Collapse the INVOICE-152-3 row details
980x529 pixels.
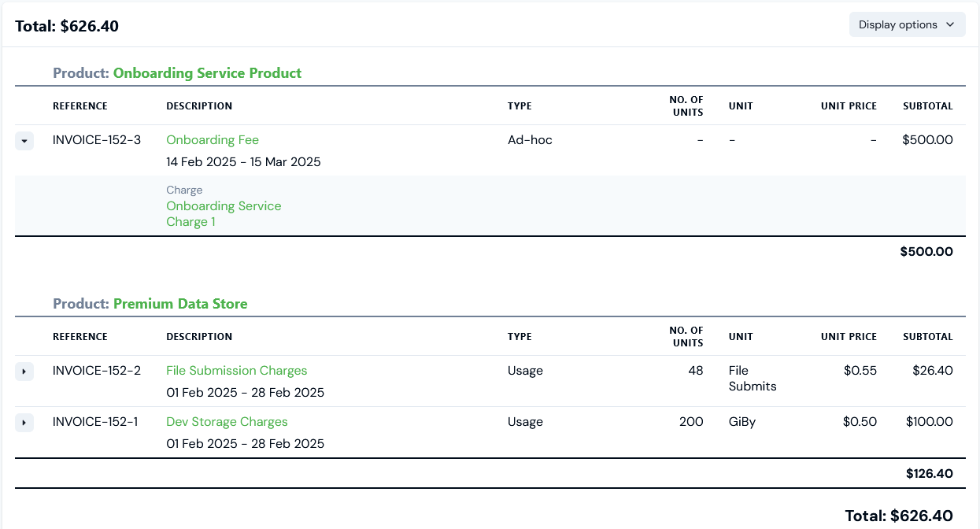pos(24,141)
